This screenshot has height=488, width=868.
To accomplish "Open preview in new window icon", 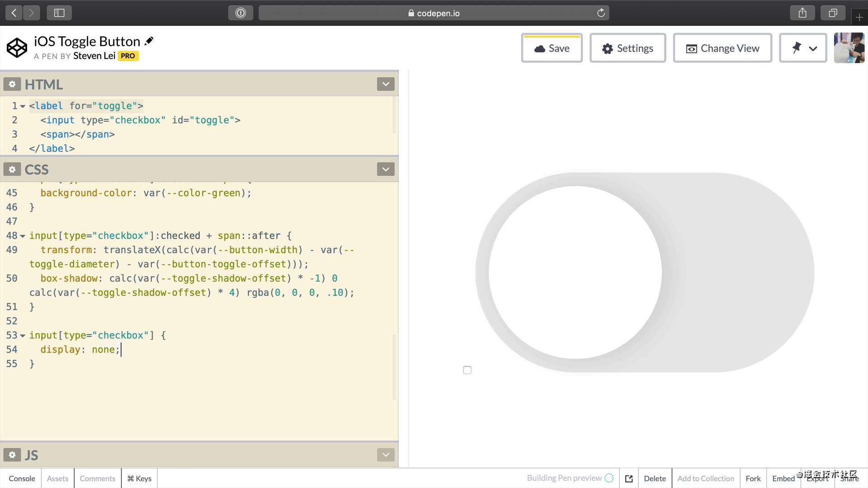I will click(x=629, y=479).
